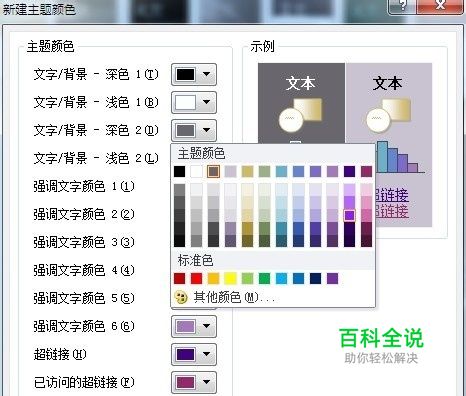
Task: Click the 已访问的超链接(F) label
Action: click(x=84, y=382)
